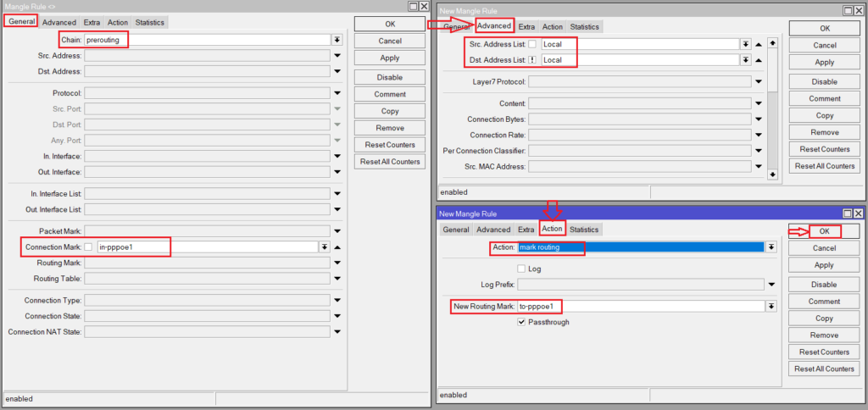Screen dimensions: 868x410
Task: Click the OK button outlined in red
Action: (824, 231)
